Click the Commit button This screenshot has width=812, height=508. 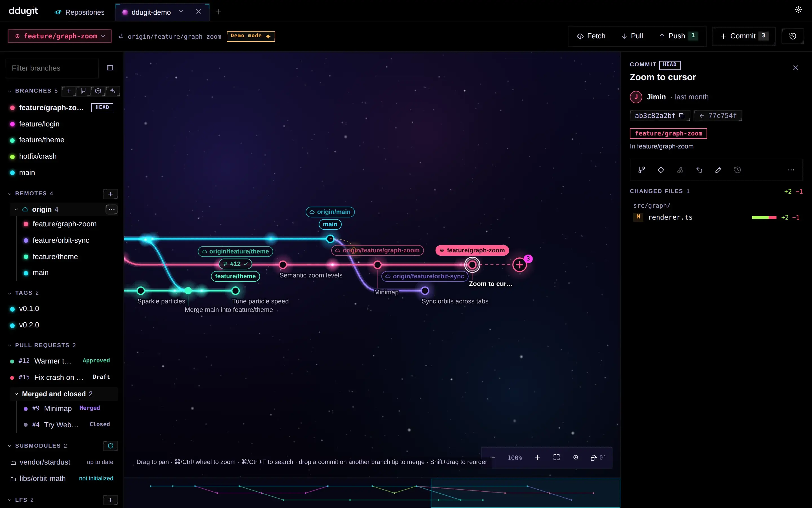744,36
